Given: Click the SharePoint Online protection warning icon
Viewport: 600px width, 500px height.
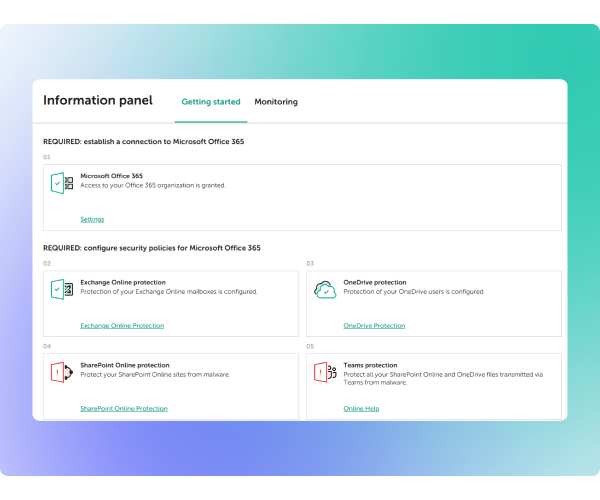Looking at the screenshot, I should coord(62,372).
